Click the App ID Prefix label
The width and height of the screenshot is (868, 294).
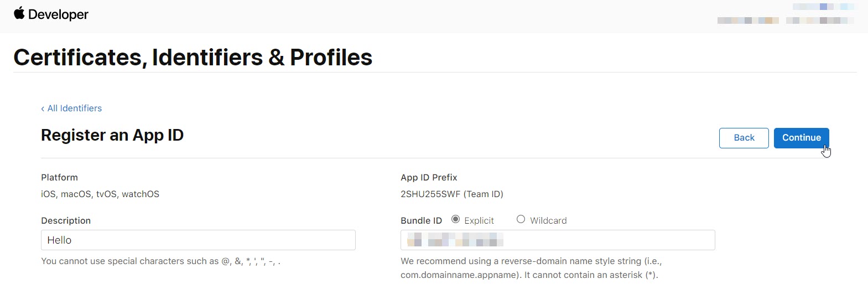[x=429, y=177]
